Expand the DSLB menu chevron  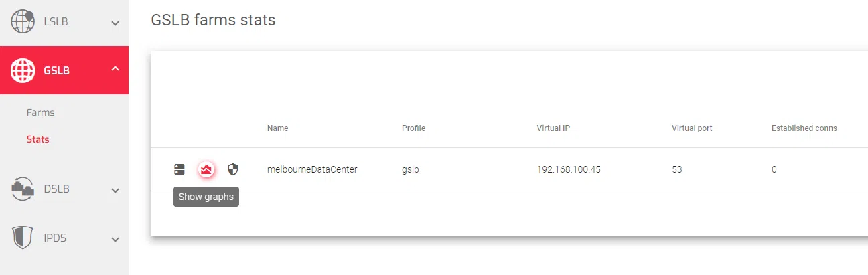pyautogui.click(x=115, y=191)
